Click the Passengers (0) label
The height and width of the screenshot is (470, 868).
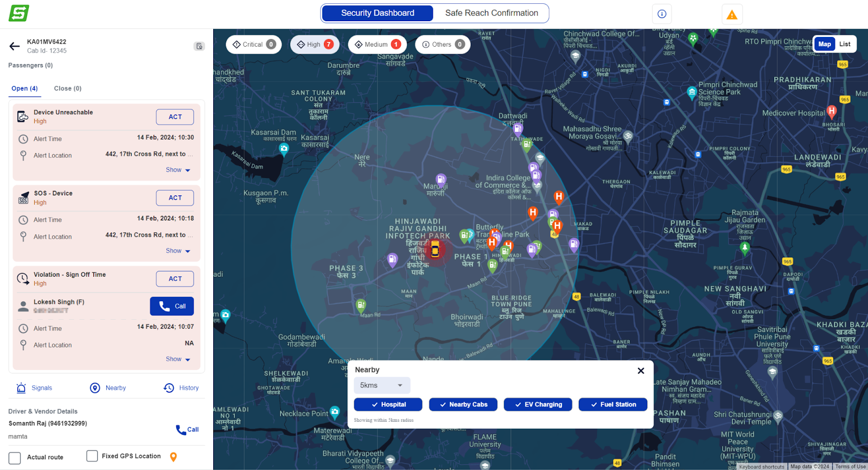click(x=30, y=65)
